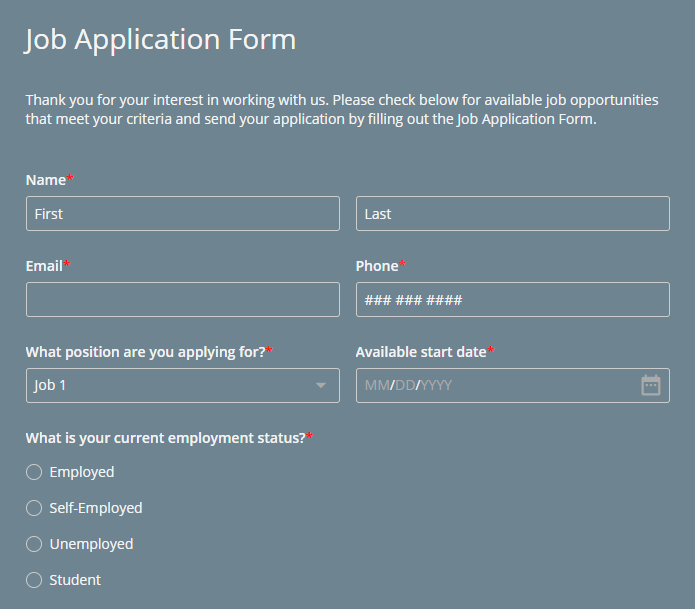Focus the First name field
Viewport: 695px width, 609px height.
183,213
